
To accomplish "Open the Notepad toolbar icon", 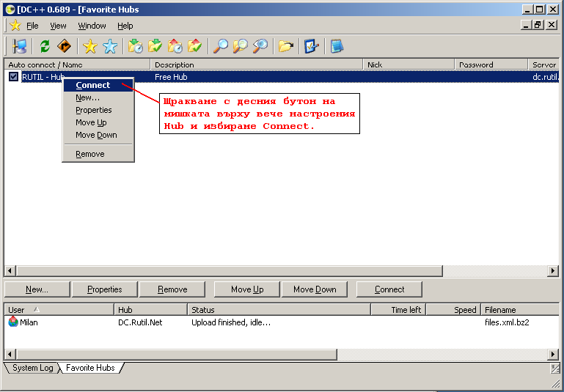I will pos(337,46).
